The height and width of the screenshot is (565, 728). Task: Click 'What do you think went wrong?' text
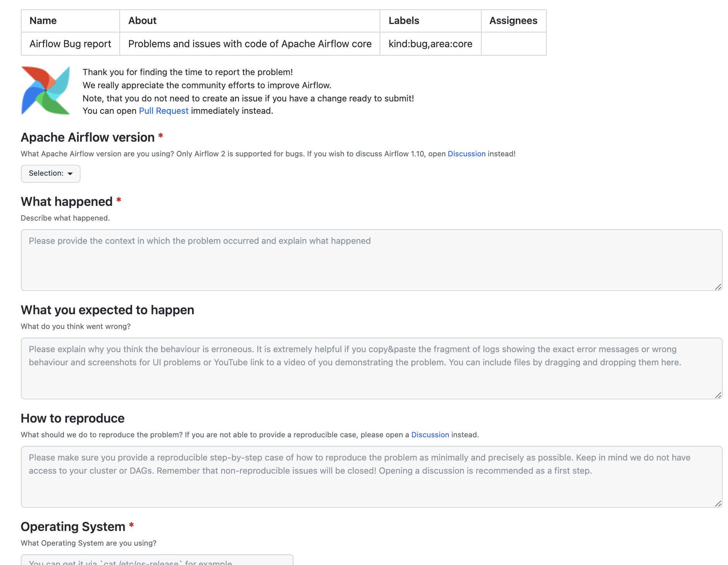pos(76,326)
